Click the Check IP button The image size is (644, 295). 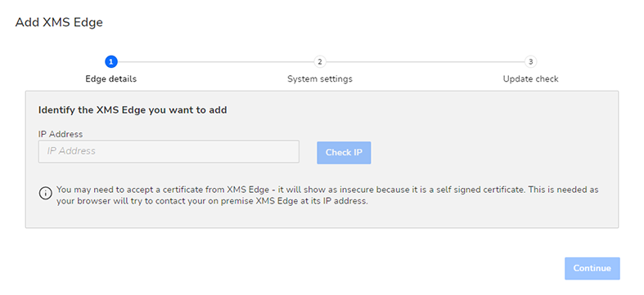(x=344, y=153)
